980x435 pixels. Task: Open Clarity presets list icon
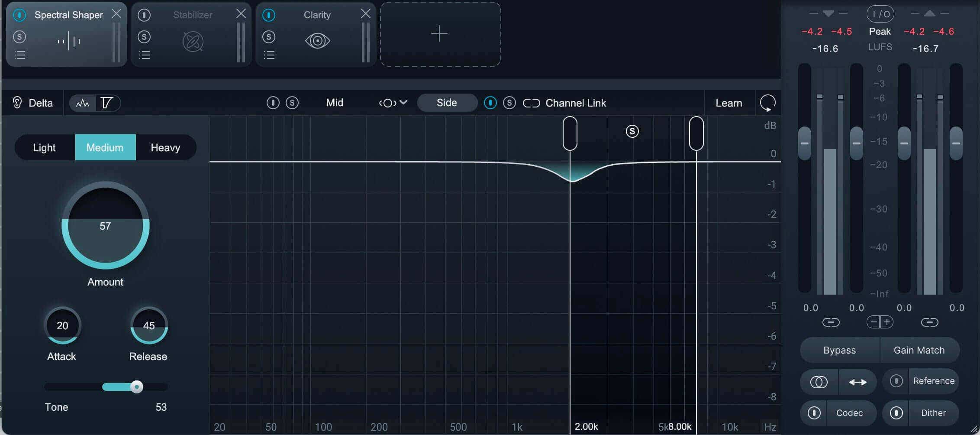[269, 55]
